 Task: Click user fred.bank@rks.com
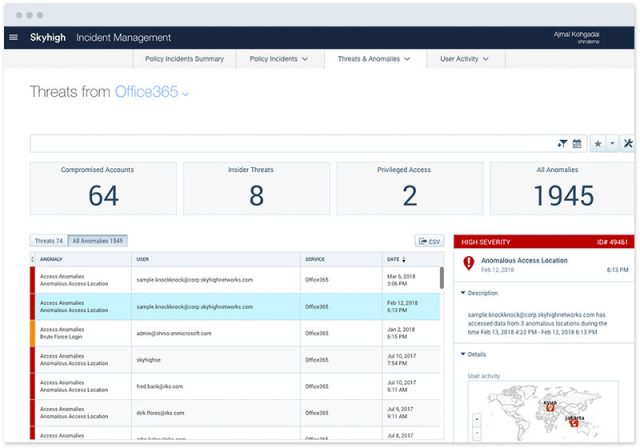pyautogui.click(x=160, y=386)
